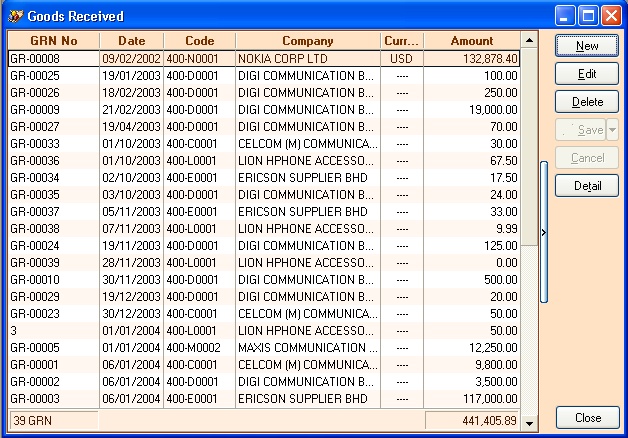The image size is (628, 438).
Task: Click the amount 9.99
Action: pos(507,229)
